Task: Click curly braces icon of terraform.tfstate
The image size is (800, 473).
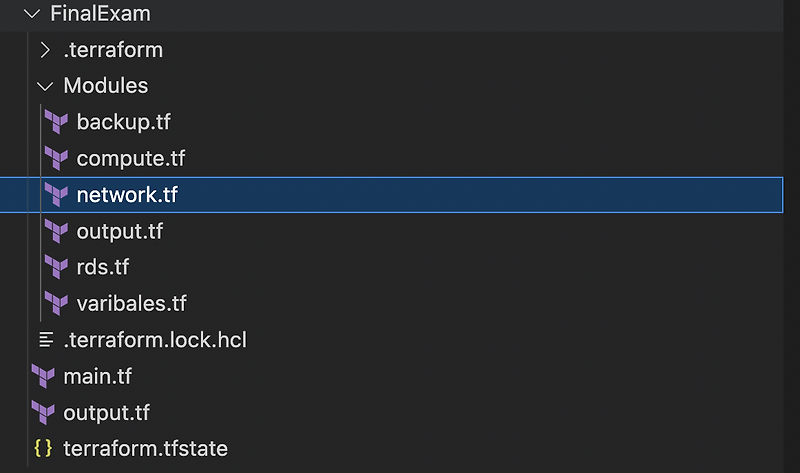Action: [x=43, y=449]
